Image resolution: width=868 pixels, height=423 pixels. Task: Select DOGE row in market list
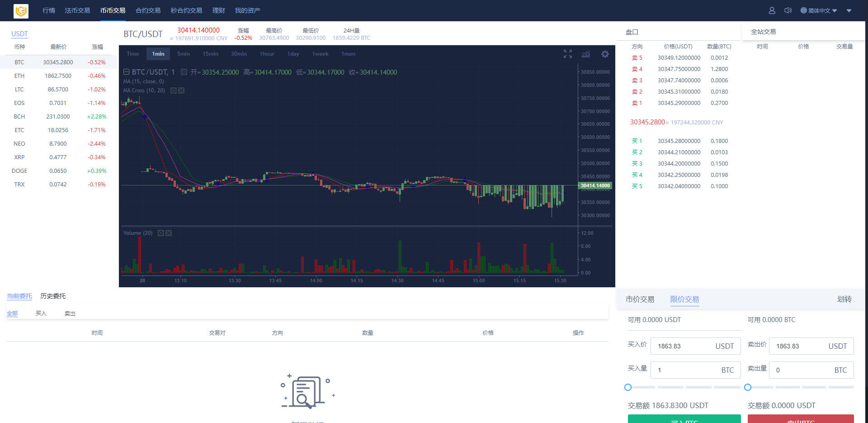pos(58,171)
